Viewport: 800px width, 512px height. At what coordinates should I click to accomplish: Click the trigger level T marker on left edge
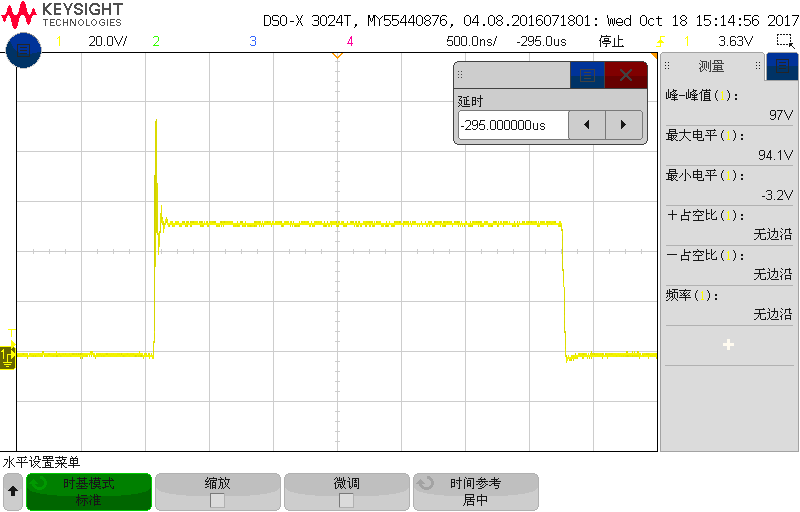(x=11, y=335)
